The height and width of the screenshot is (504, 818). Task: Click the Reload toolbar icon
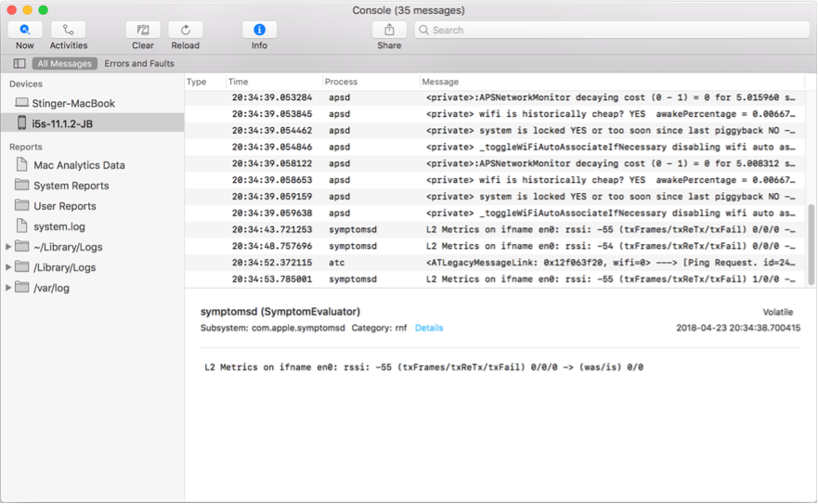click(x=185, y=30)
